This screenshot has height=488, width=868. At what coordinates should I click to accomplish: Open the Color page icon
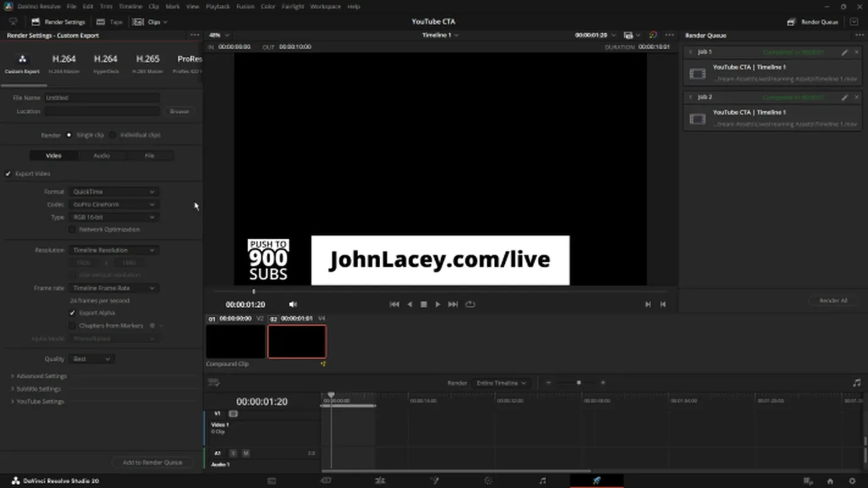click(488, 481)
